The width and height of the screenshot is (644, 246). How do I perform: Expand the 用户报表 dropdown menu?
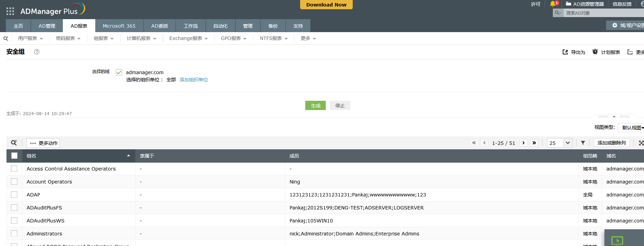tap(30, 39)
